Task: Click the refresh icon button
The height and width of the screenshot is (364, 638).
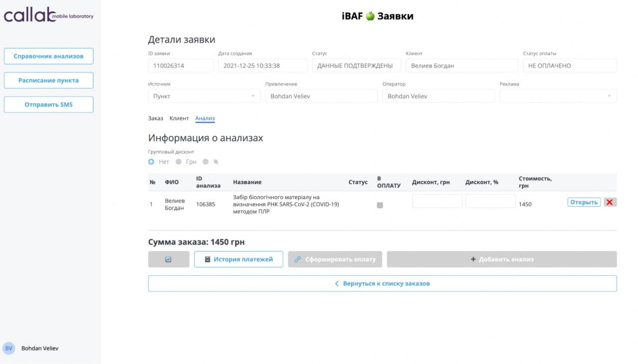Action: click(x=168, y=259)
